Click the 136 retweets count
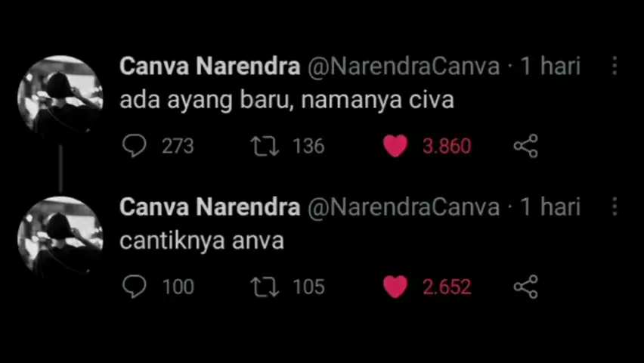This screenshot has height=363, width=644. tap(308, 146)
